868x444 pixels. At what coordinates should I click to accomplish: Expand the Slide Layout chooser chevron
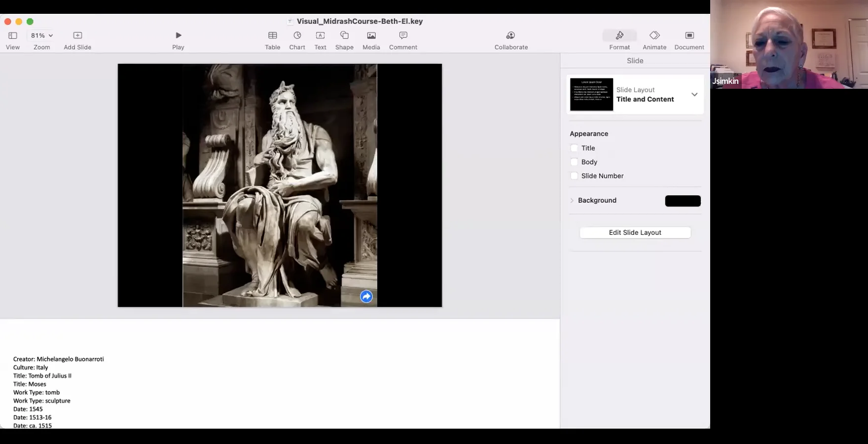click(x=694, y=94)
